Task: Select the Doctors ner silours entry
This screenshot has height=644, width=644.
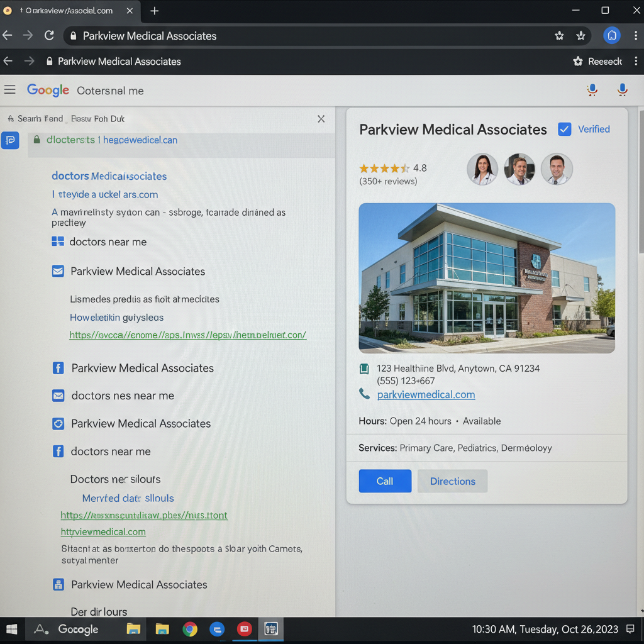Action: 116,479
